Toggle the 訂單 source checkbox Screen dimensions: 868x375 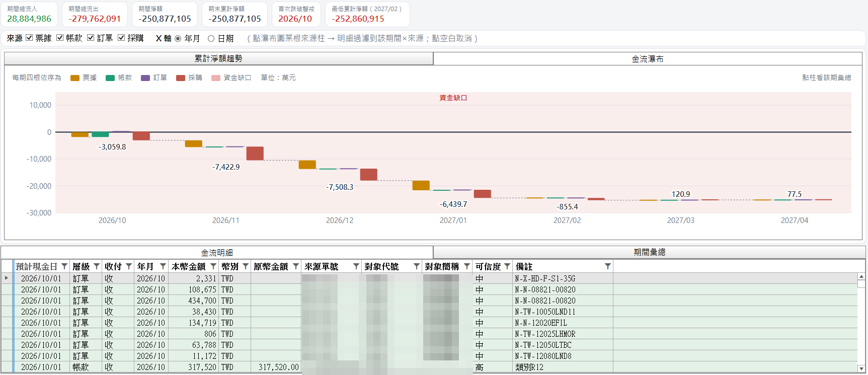tap(91, 38)
